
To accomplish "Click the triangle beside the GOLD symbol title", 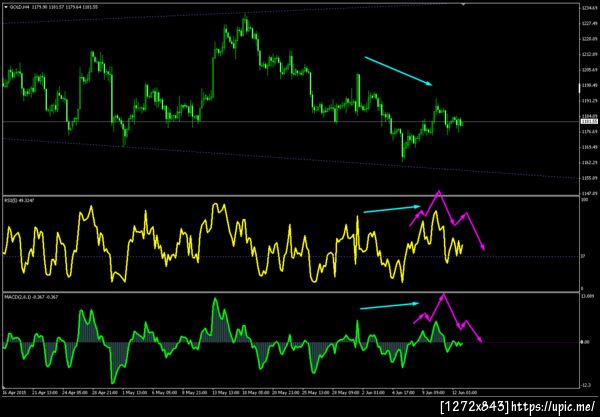I will pyautogui.click(x=6, y=7).
